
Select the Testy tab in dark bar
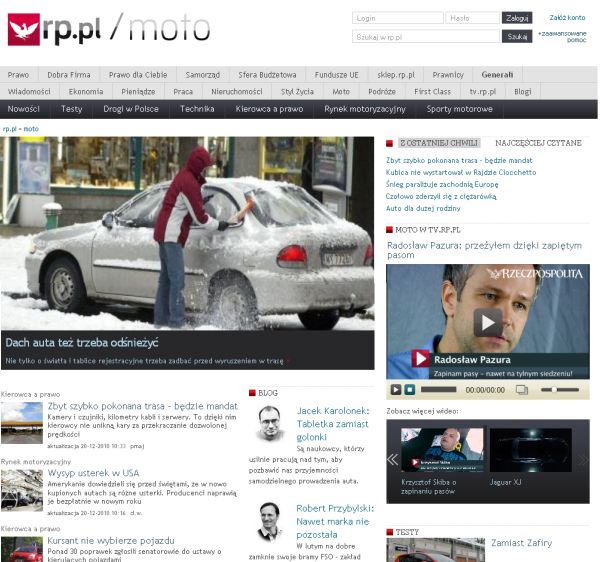(x=72, y=109)
